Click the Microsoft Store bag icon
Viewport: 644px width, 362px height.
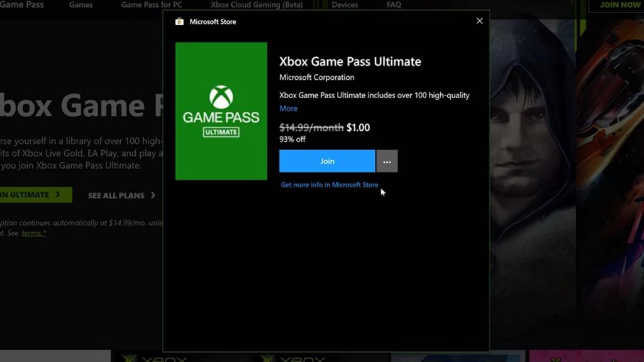[179, 21]
